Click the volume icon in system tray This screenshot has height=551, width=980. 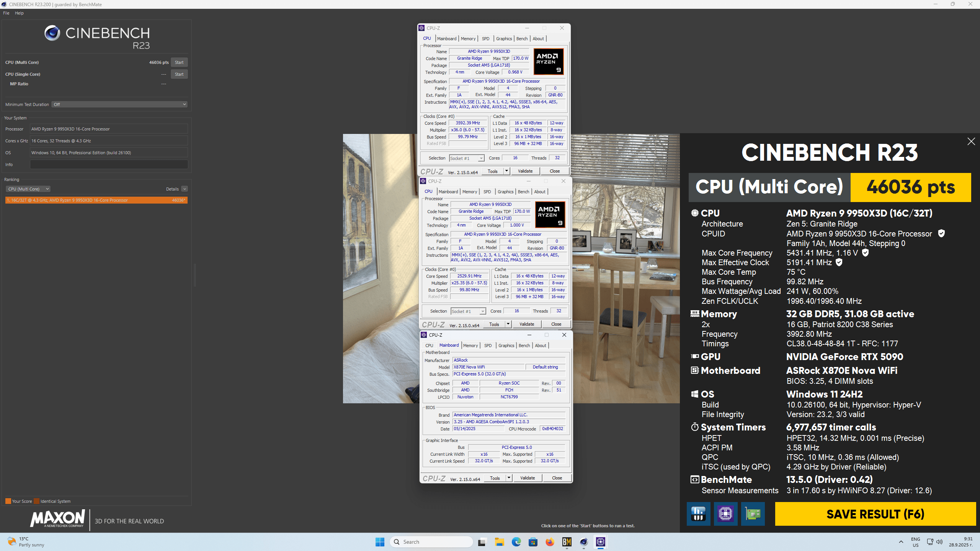(939, 542)
